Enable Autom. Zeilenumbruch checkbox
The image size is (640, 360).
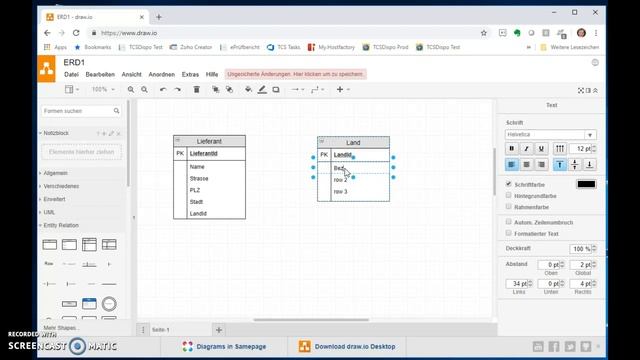coord(509,222)
